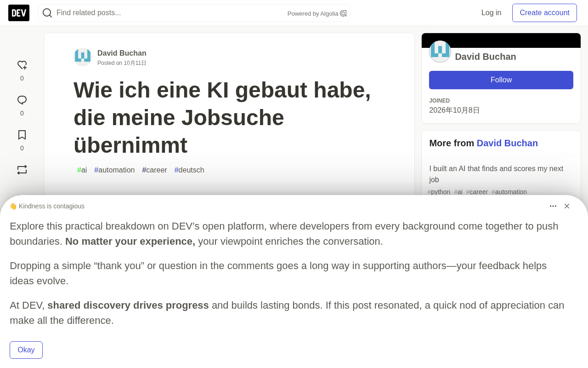Viewport: 588px width, 368px height.
Task: Open David Buchan's avatar beside the post title
Action: [83, 57]
